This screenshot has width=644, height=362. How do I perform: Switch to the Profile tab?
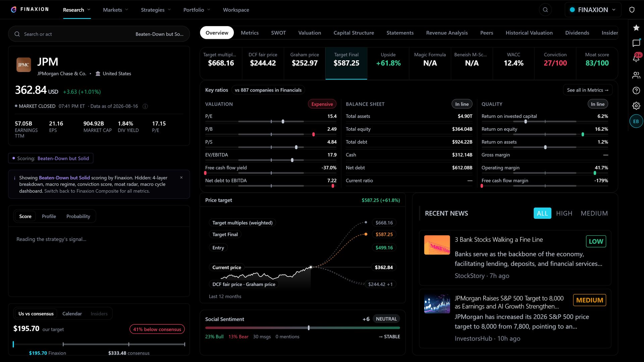(x=49, y=216)
